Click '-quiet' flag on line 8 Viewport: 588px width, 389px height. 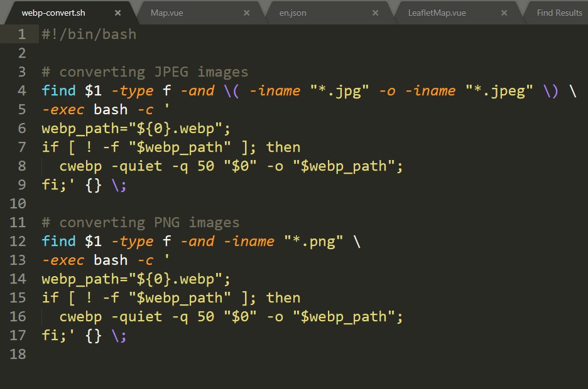(x=137, y=166)
